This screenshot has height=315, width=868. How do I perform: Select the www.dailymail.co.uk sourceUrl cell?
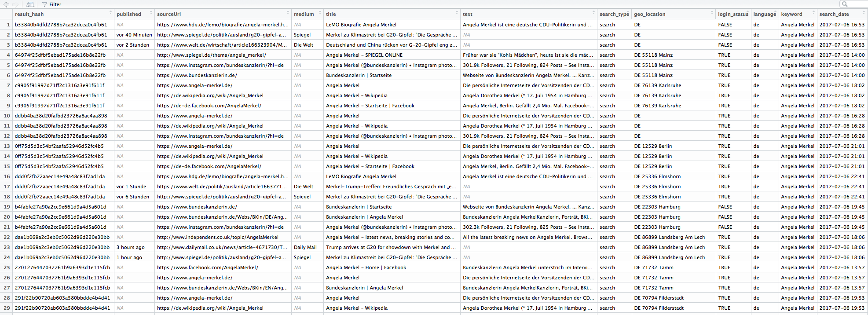click(x=223, y=247)
